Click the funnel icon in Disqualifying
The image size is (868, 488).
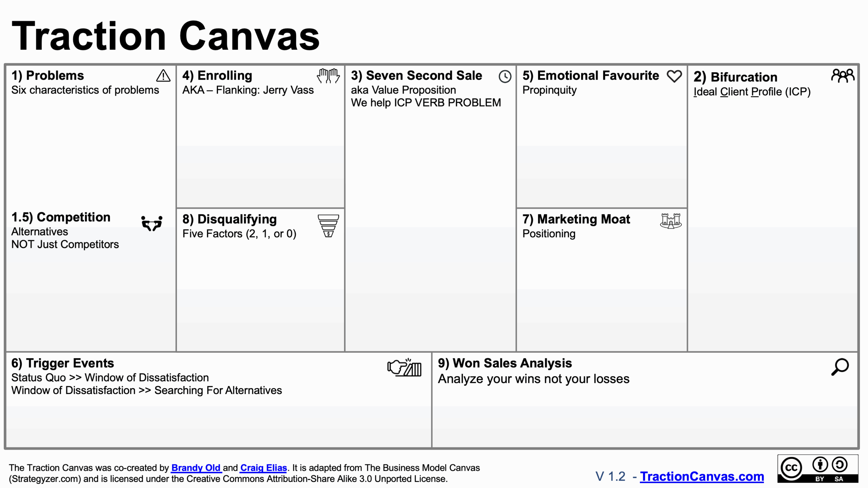tap(328, 226)
